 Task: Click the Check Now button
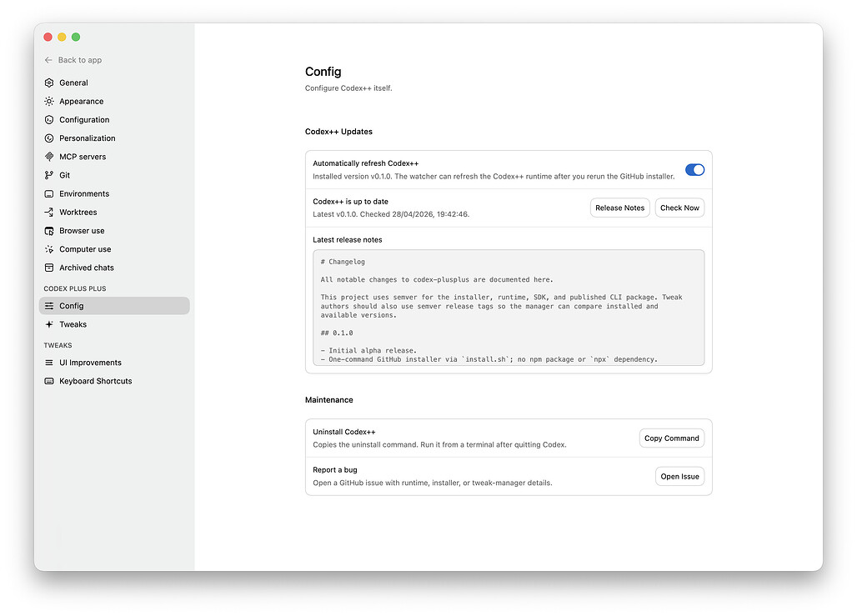(679, 208)
